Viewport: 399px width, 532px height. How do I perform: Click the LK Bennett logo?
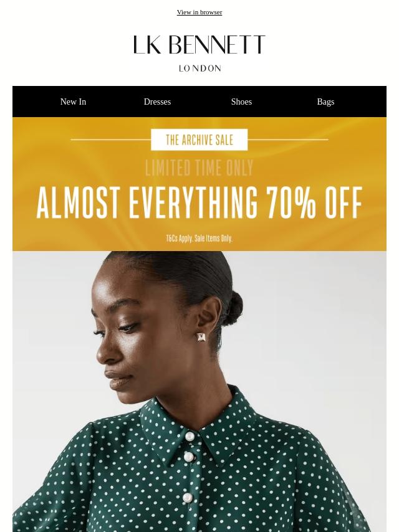click(x=199, y=44)
